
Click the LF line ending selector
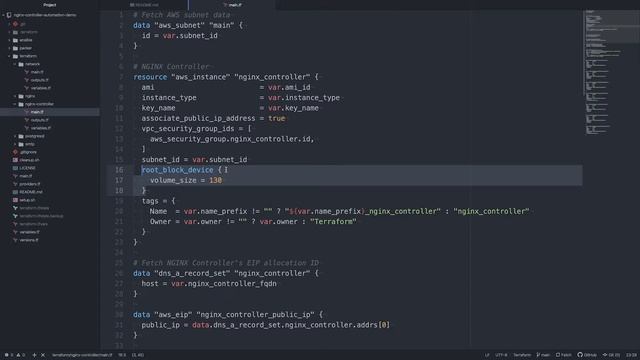pos(487,355)
